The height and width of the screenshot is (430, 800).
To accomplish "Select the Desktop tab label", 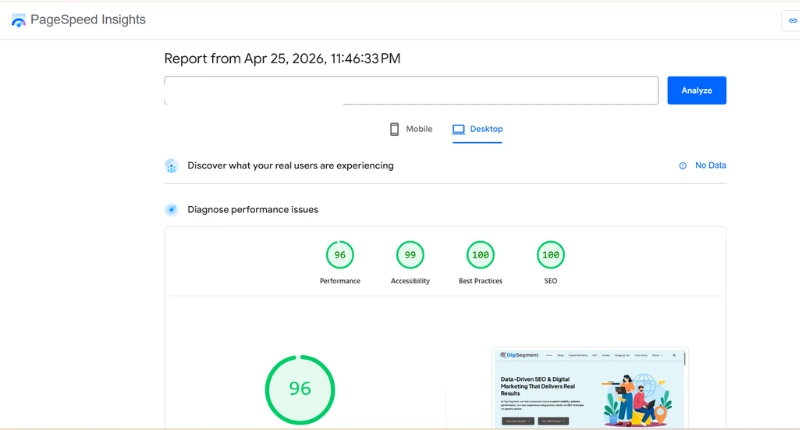I will point(487,129).
